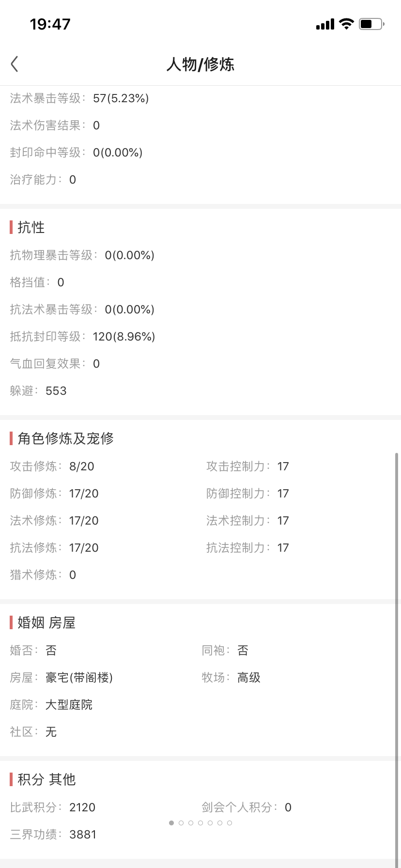Tap the 积分 其他 section header

click(46, 779)
